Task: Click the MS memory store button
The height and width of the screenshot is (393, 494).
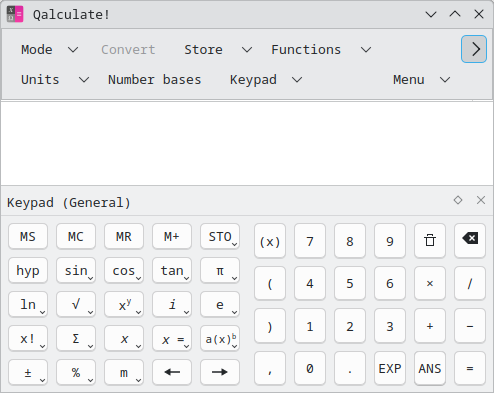Action: 28,236
